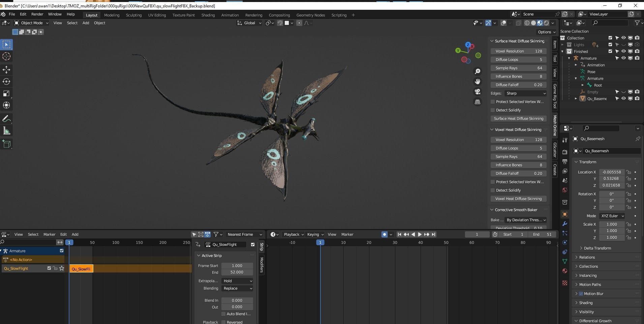The height and width of the screenshot is (324, 644).
Task: Open rotation Mode XYZ Euler dropdown
Action: (x=612, y=216)
